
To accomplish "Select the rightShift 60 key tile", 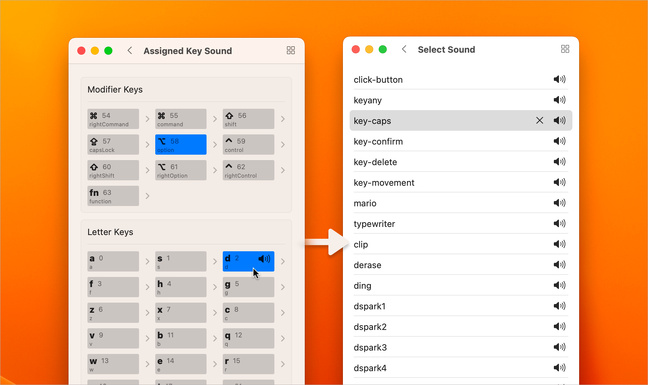I will 113,170.
